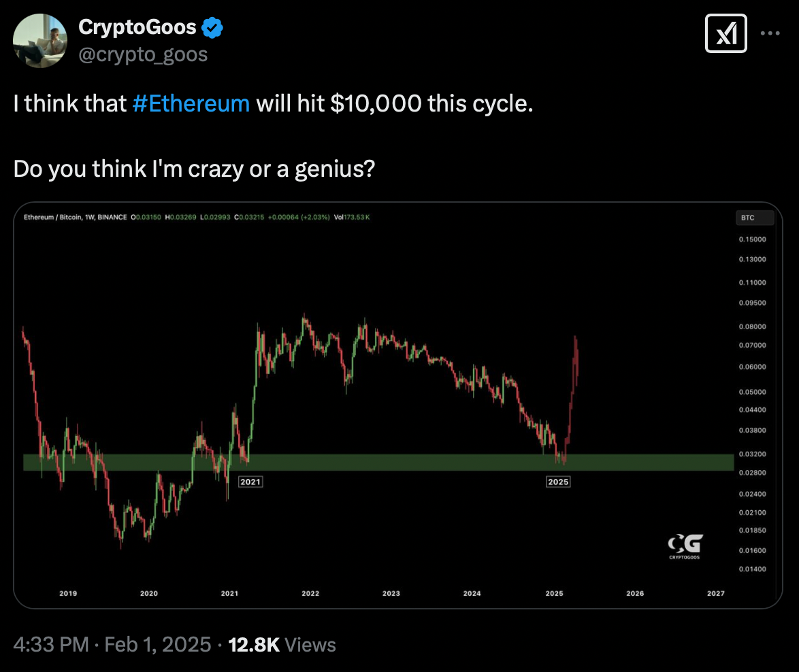Open the Grok xAI icon button
The image size is (799, 672).
point(725,33)
